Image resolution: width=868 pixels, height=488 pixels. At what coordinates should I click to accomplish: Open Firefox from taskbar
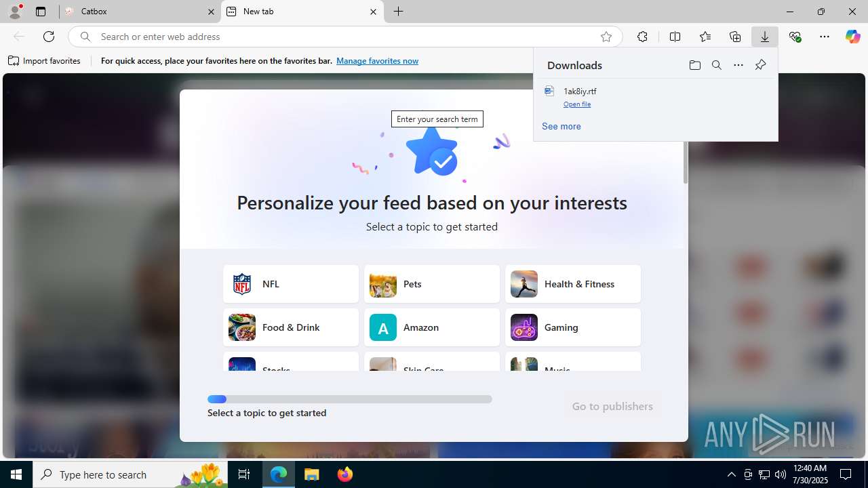pyautogui.click(x=345, y=474)
